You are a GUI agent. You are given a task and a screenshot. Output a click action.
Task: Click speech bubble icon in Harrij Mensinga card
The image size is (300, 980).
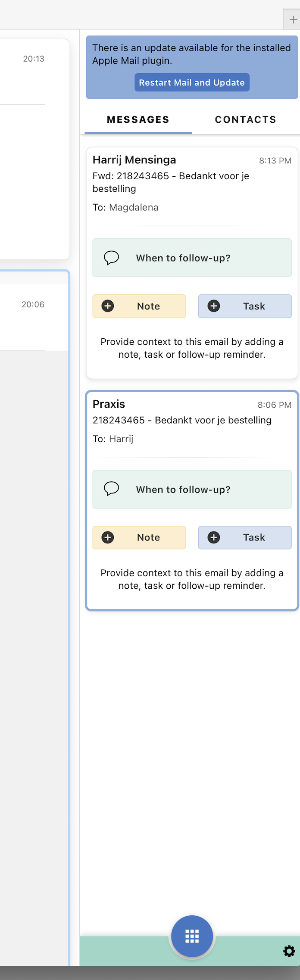(x=112, y=258)
